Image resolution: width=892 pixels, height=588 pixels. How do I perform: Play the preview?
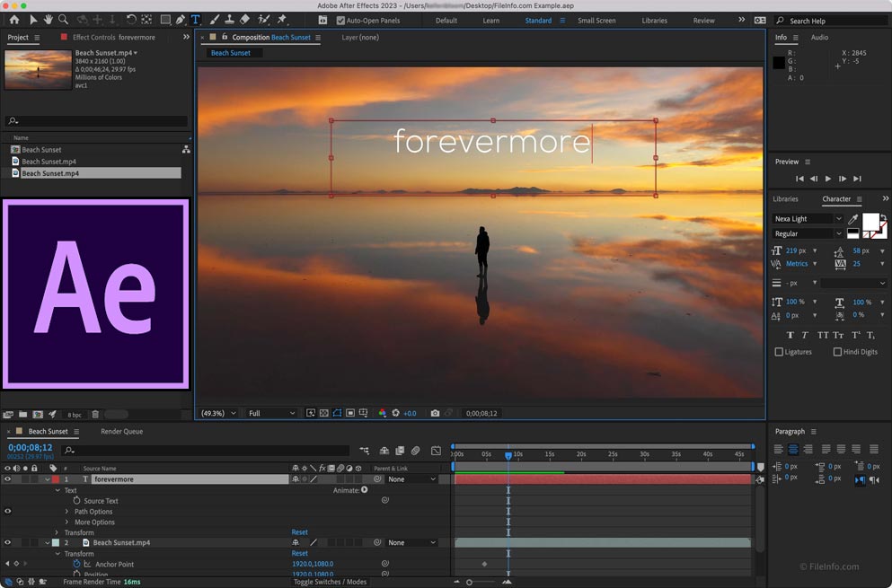828,179
